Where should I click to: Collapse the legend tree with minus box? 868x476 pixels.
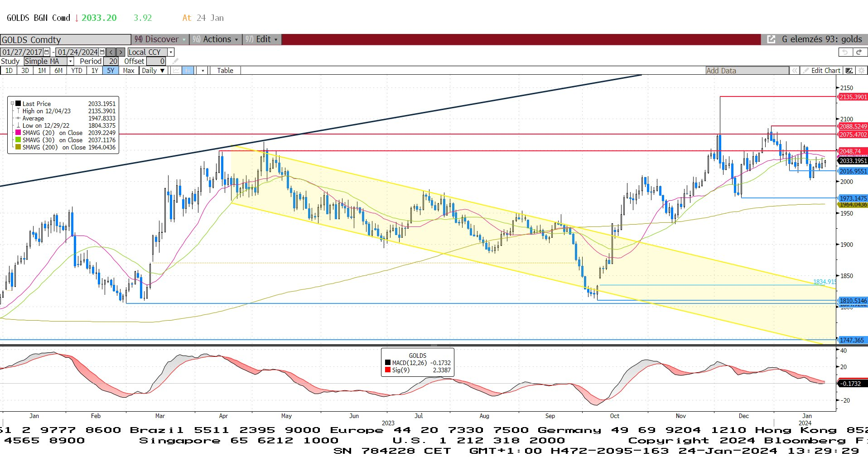[12, 104]
